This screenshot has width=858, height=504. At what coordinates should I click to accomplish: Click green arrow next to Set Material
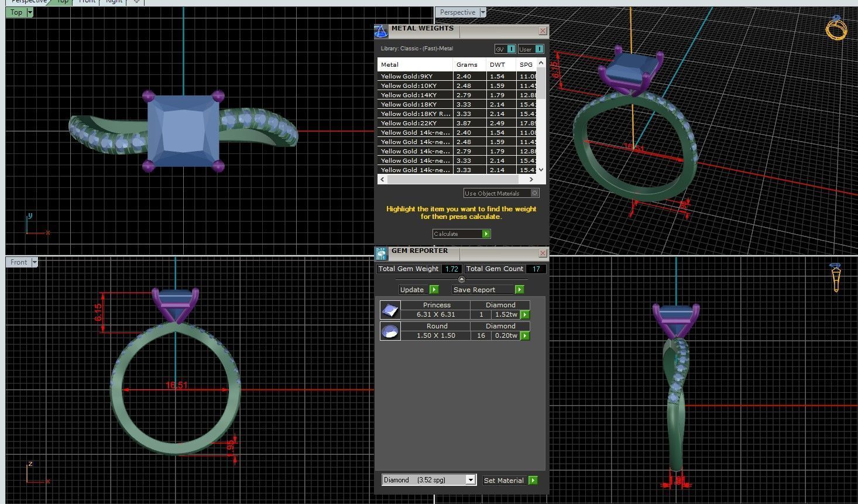533,480
